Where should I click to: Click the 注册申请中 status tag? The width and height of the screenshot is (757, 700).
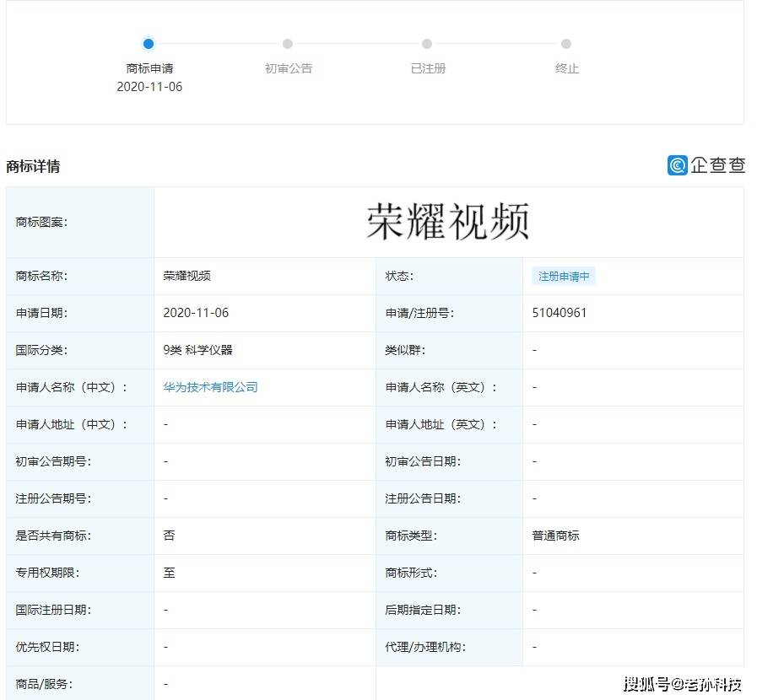563,276
